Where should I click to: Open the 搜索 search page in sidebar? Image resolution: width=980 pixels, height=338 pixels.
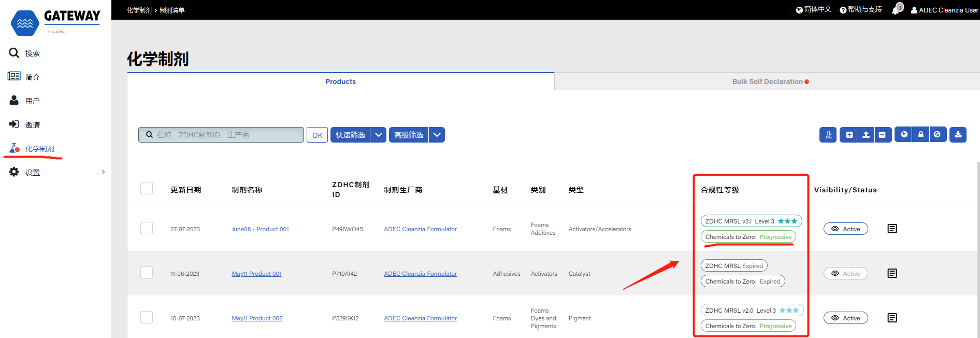(24, 53)
